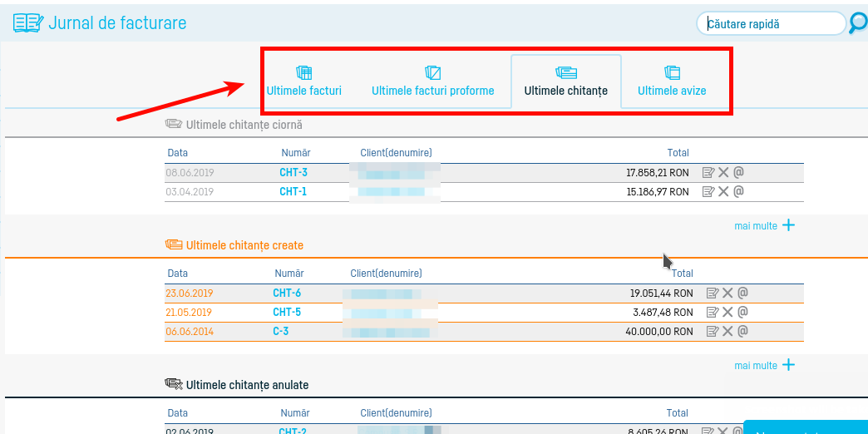868x434 pixels.
Task: Delete draft receipt CHT-1
Action: 723,191
